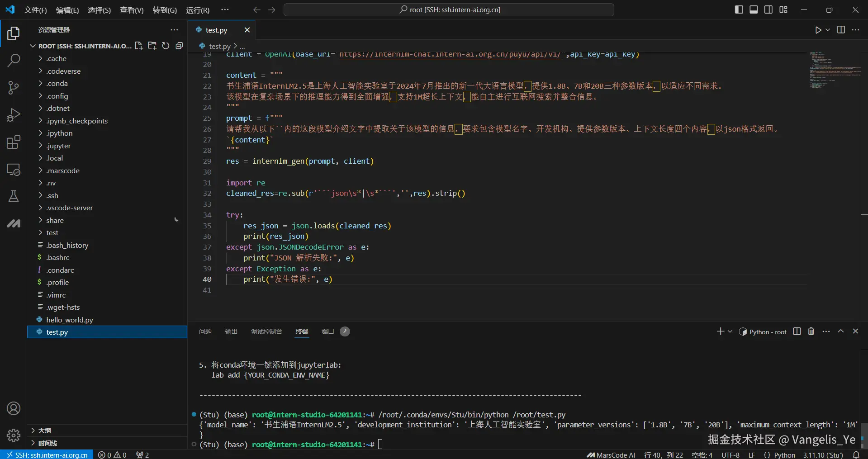Toggle the secondary side bar visibility
Screen dimensions: 868x459
pyautogui.click(x=768, y=9)
